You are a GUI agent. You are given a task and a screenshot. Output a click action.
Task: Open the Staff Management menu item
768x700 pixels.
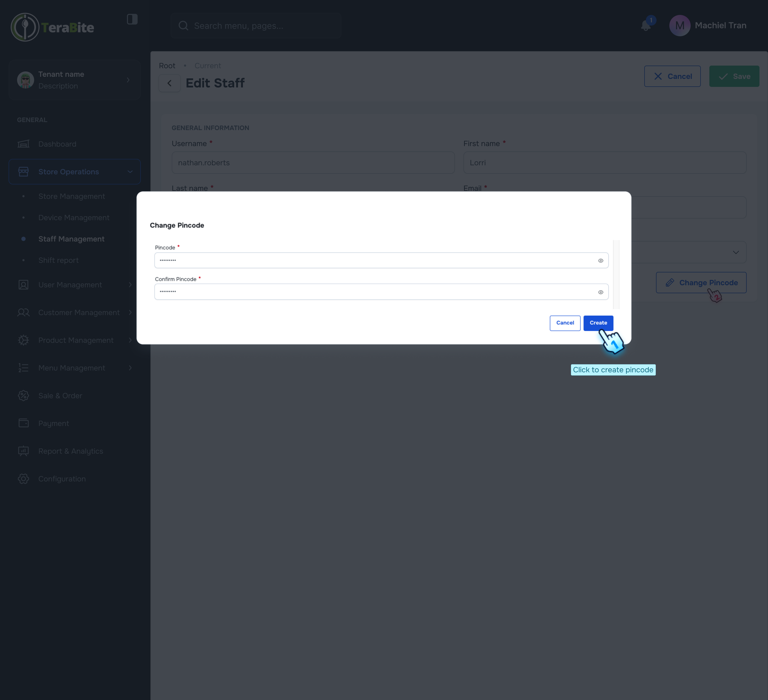pyautogui.click(x=71, y=239)
